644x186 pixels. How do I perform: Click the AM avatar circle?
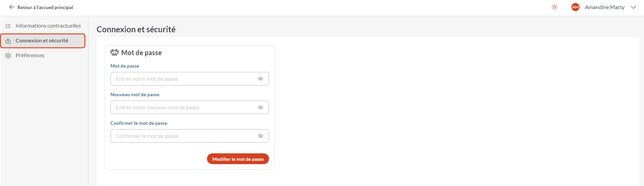click(x=575, y=7)
